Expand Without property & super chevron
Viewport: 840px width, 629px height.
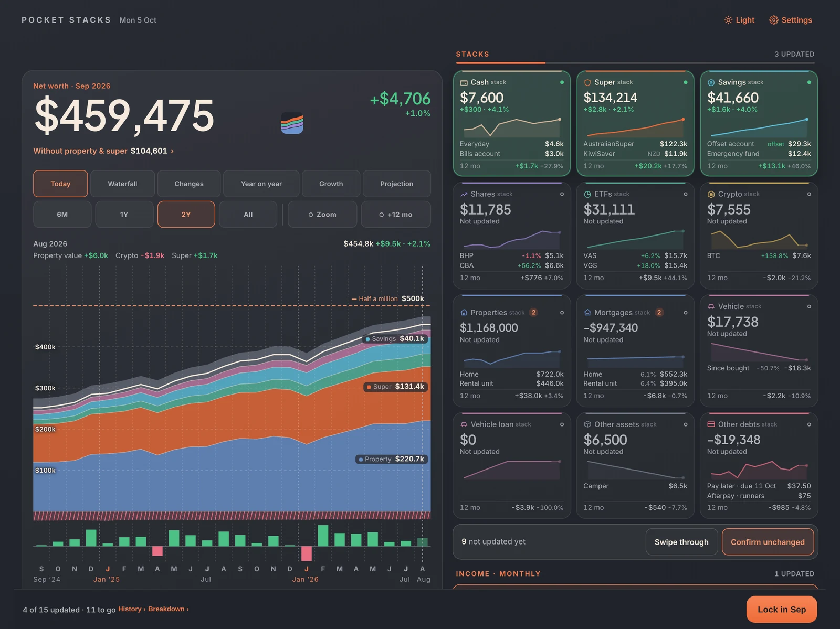click(x=172, y=151)
